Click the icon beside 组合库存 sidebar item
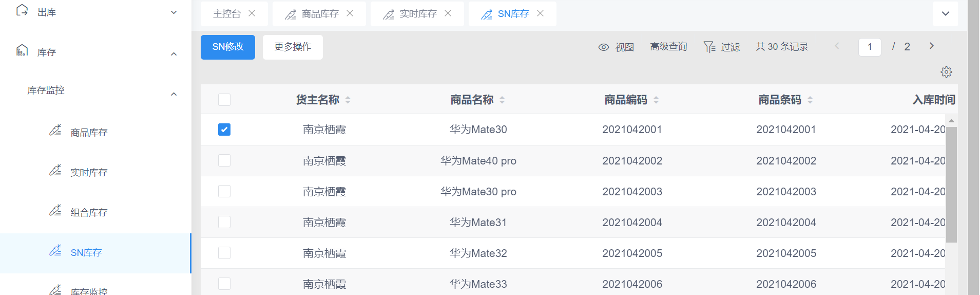The height and width of the screenshot is (295, 980). click(55, 211)
